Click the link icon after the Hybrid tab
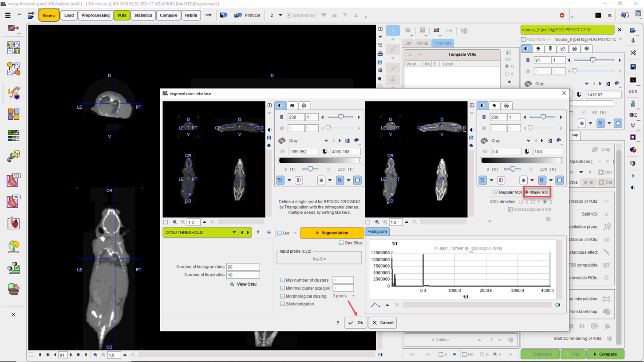The width and height of the screenshot is (644, 362). click(209, 15)
